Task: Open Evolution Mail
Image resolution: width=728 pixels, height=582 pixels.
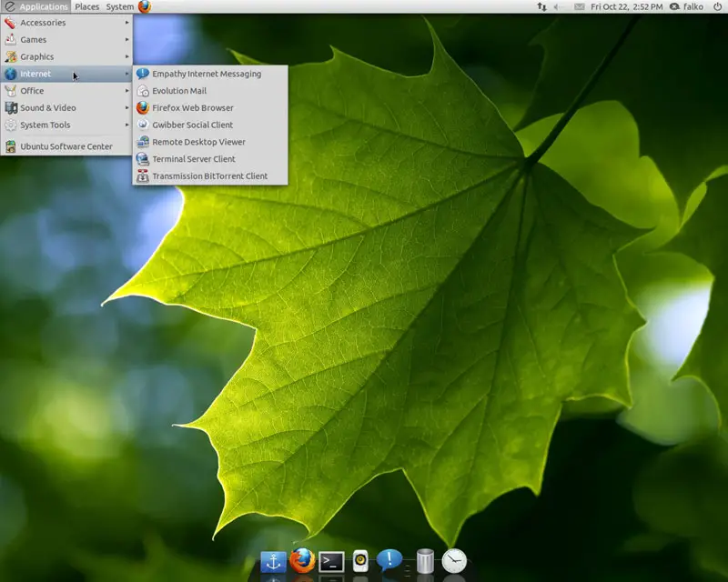Action: (x=210, y=91)
